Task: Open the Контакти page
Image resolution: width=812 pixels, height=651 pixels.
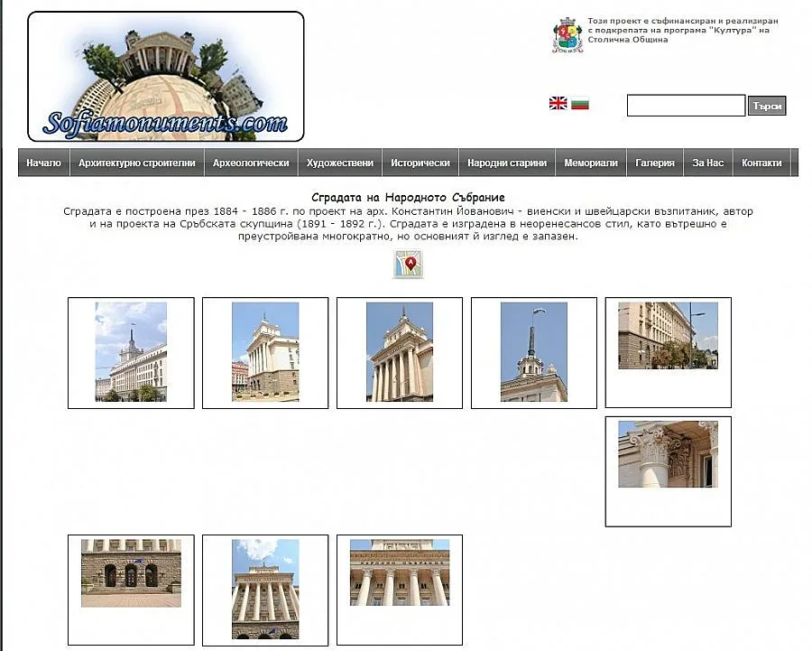Action: coord(761,163)
